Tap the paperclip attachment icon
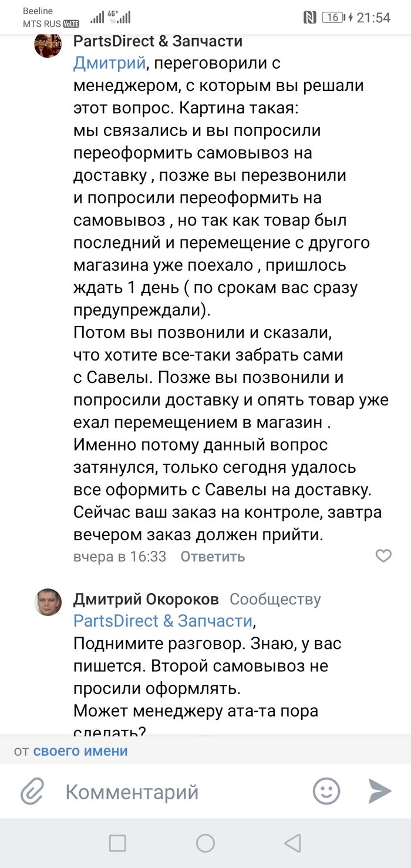This screenshot has height=868, width=411. coord(33,792)
